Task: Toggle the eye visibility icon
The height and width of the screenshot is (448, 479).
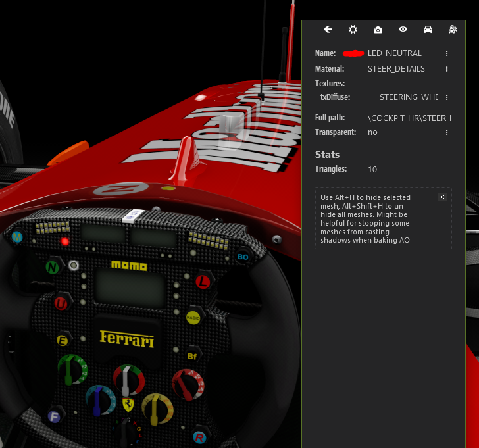Action: (403, 29)
